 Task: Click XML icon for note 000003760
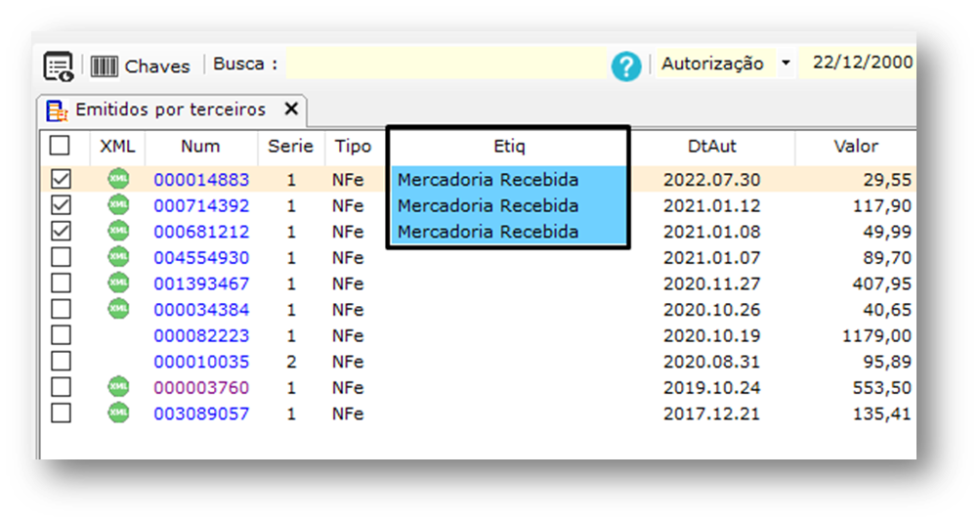pyautogui.click(x=118, y=386)
